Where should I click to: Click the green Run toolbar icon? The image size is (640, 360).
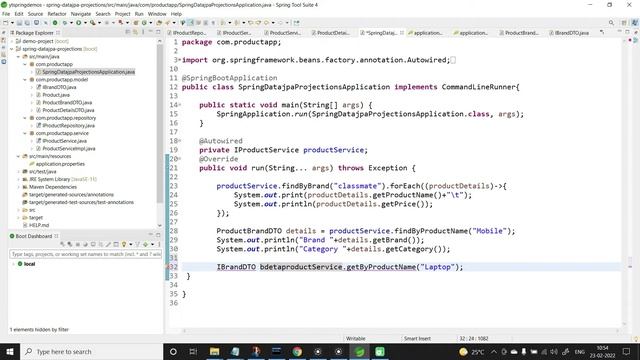tap(78, 22)
